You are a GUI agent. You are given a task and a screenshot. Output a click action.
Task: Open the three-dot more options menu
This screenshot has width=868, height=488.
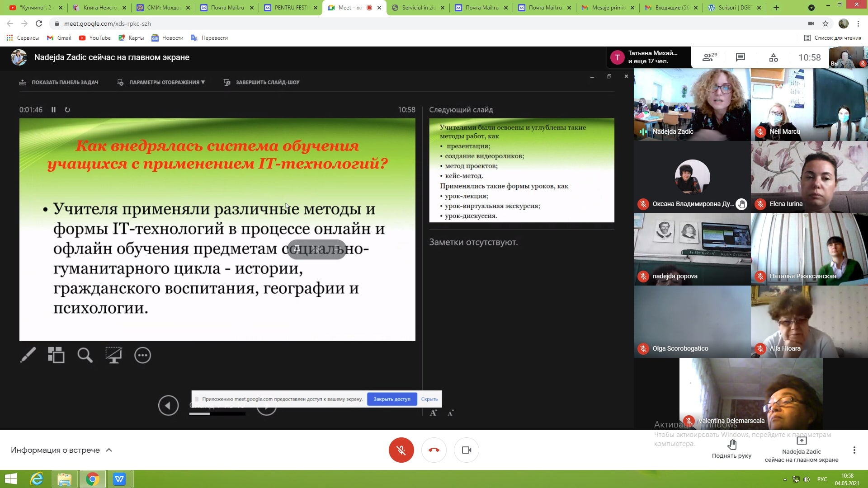click(x=854, y=450)
